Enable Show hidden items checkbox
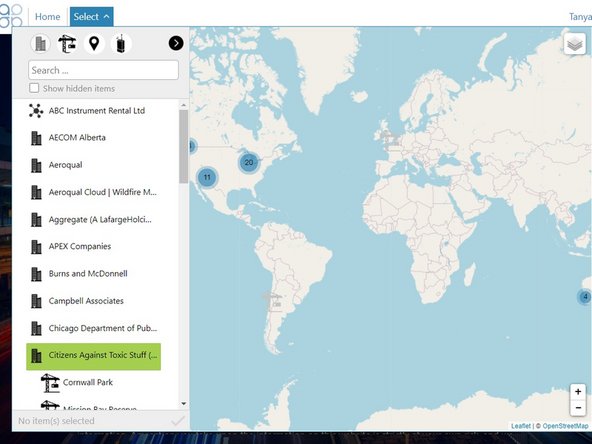 point(34,88)
